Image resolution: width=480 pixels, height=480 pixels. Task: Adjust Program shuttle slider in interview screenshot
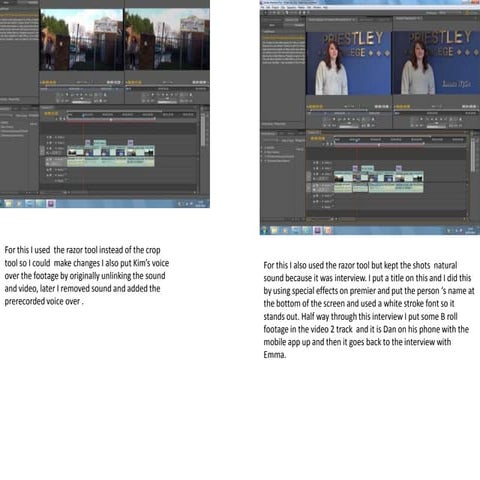[x=437, y=123]
